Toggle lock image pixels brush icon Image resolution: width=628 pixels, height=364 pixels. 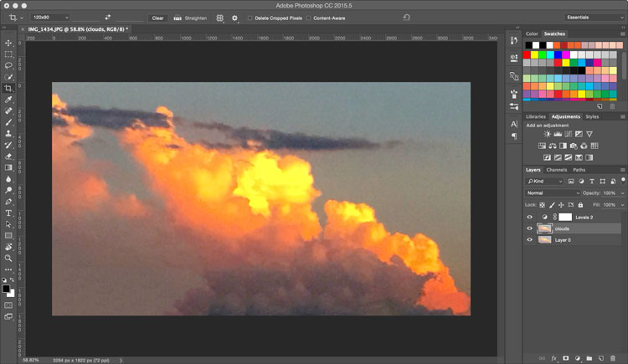(x=552, y=205)
